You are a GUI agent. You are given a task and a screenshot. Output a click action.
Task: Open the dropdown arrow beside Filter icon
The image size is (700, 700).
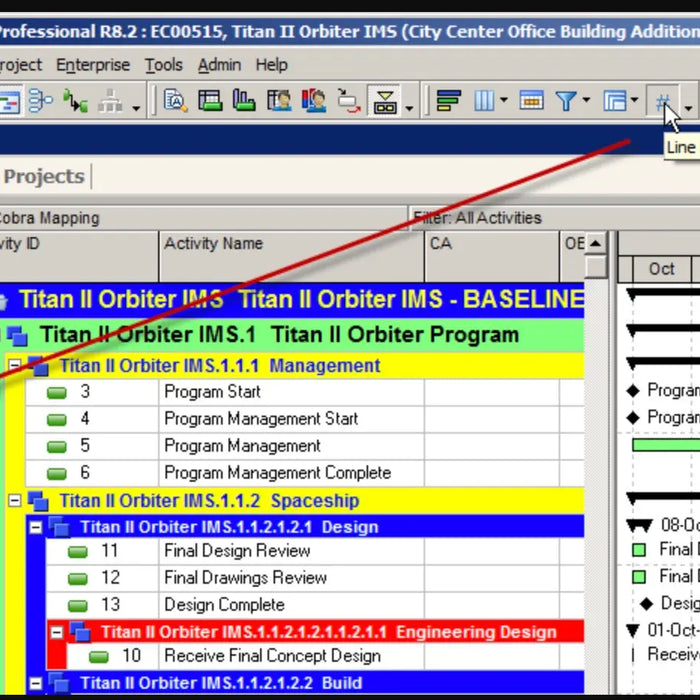click(586, 101)
